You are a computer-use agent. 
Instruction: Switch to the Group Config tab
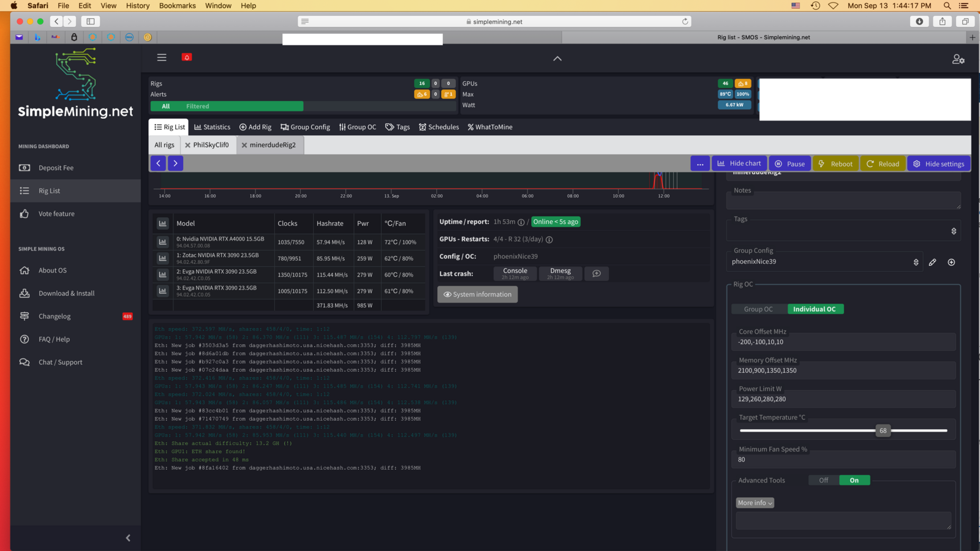[305, 127]
